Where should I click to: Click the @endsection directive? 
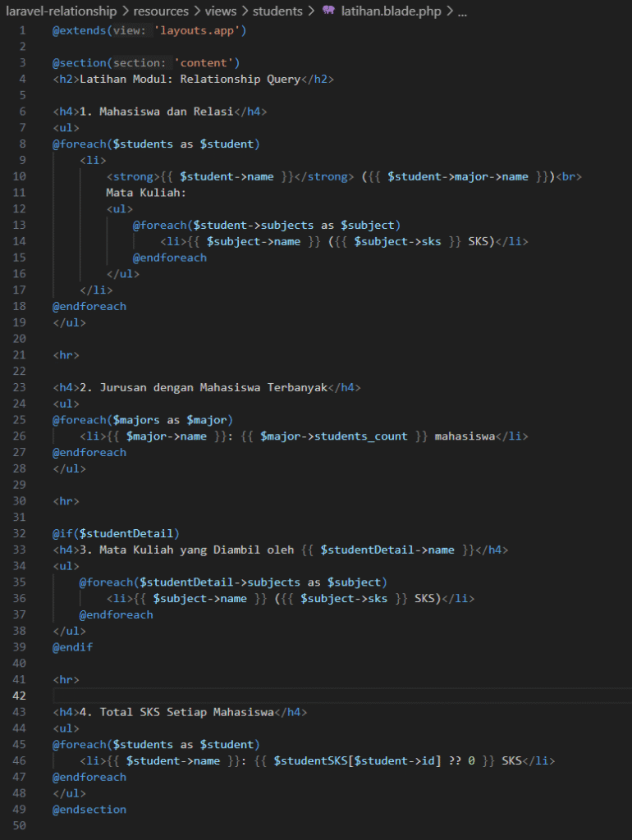89,809
